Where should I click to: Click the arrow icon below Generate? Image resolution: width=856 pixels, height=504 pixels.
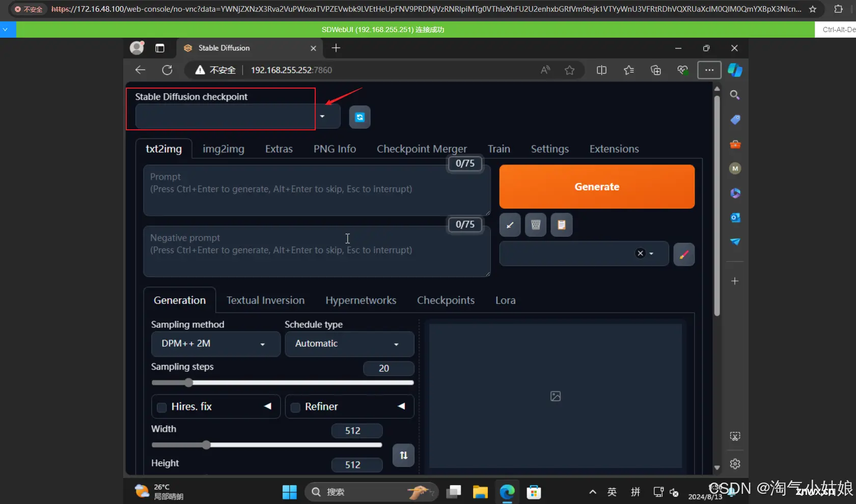(510, 225)
